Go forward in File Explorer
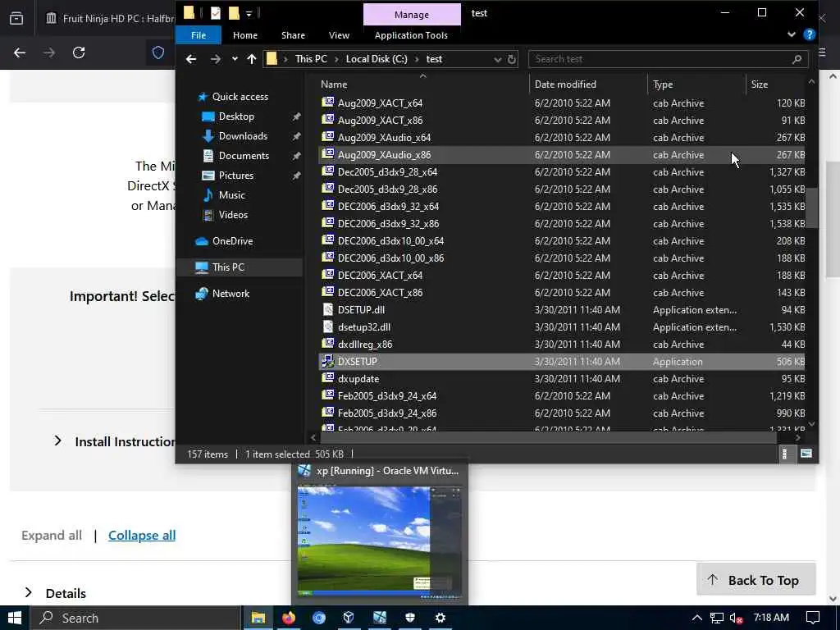Image resolution: width=840 pixels, height=630 pixels. [x=216, y=59]
